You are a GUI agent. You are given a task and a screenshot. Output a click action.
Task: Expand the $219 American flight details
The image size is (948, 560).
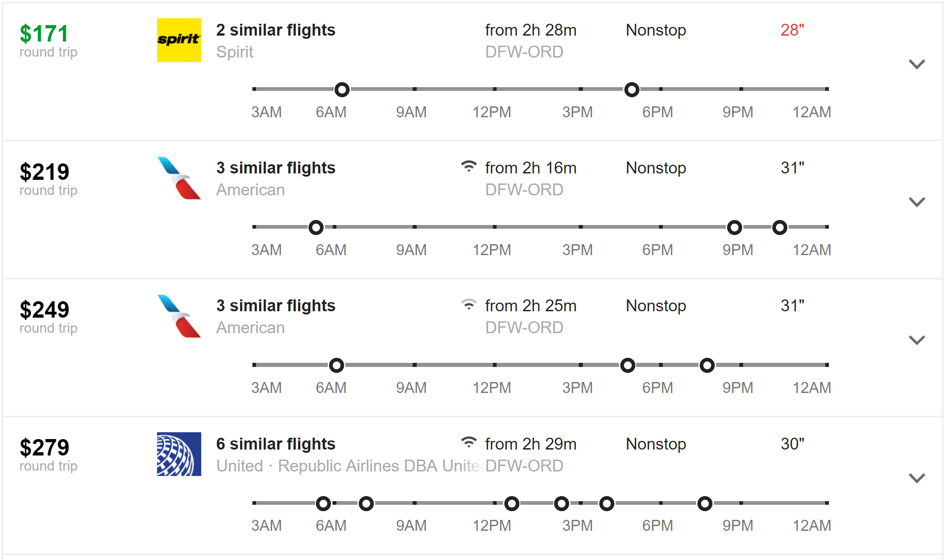917,202
